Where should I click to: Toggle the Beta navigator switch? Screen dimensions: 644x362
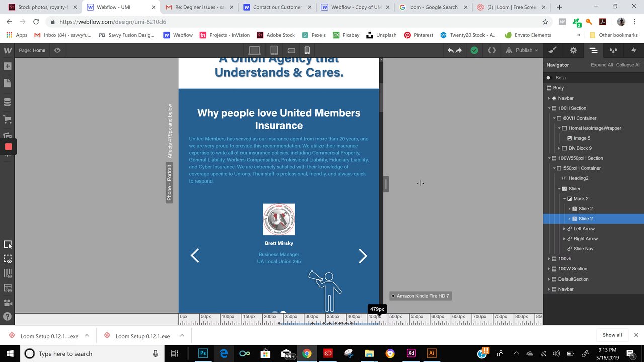(x=549, y=78)
